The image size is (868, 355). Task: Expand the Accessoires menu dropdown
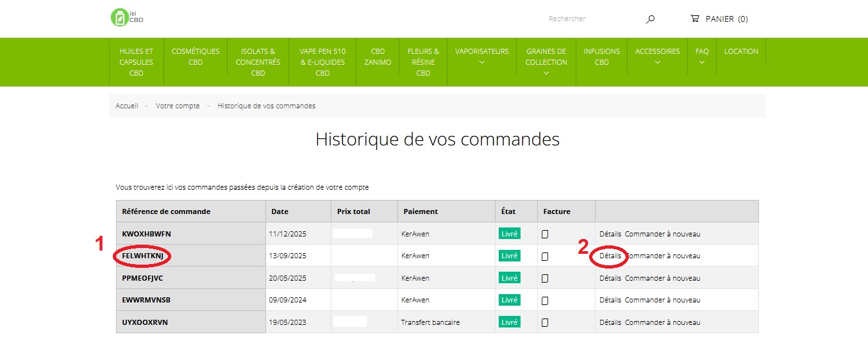click(657, 62)
